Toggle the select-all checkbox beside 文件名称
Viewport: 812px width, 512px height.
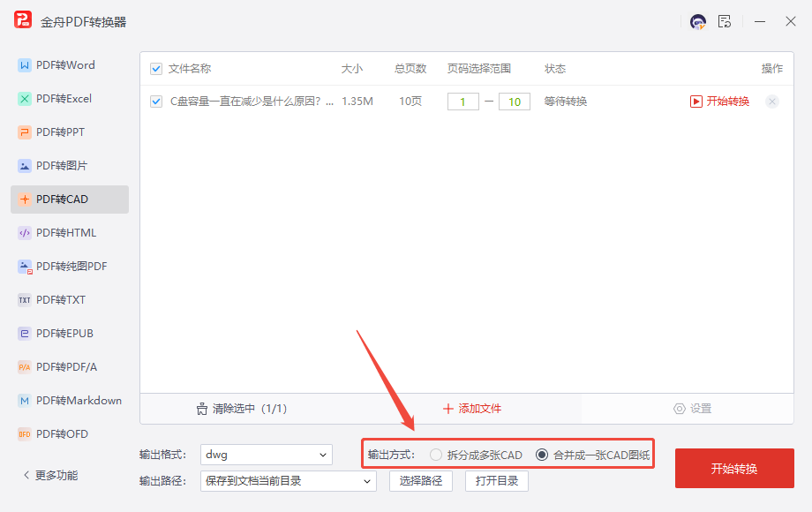(x=156, y=69)
